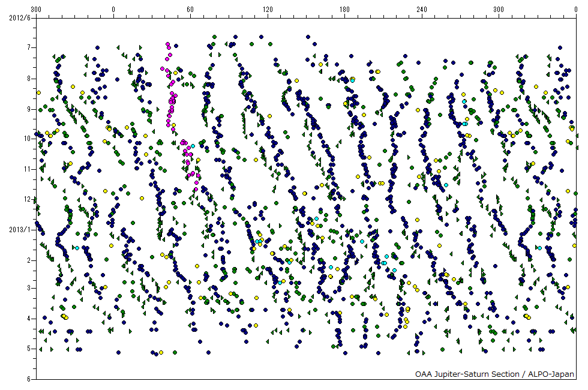Image resolution: width=588 pixels, height=390 pixels.
Task: Click the month 7 axis label
Action: pos(29,47)
